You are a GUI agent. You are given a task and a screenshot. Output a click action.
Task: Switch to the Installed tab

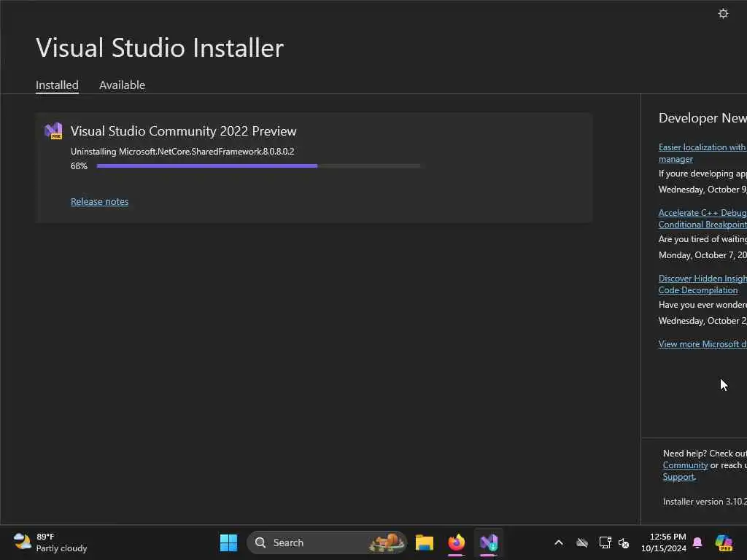click(x=57, y=85)
